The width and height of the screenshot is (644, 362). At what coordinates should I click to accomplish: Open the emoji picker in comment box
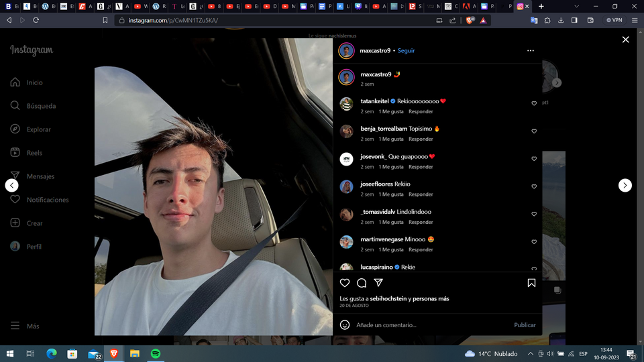[x=345, y=324]
